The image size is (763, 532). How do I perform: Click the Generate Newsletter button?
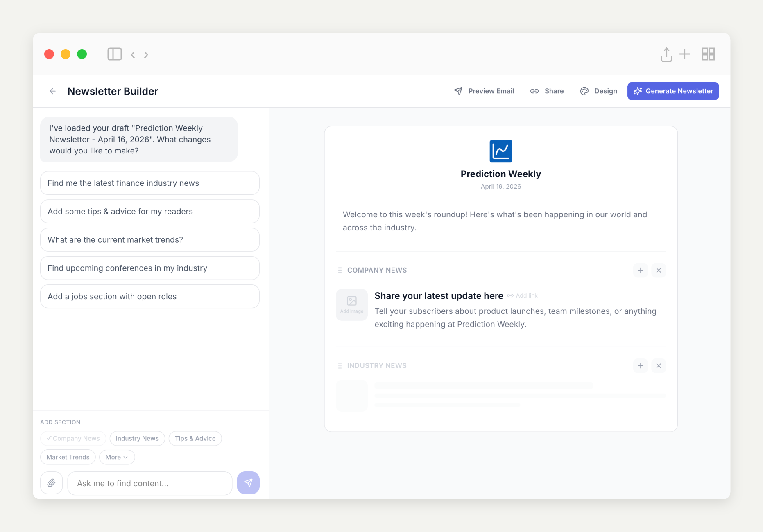[673, 91]
